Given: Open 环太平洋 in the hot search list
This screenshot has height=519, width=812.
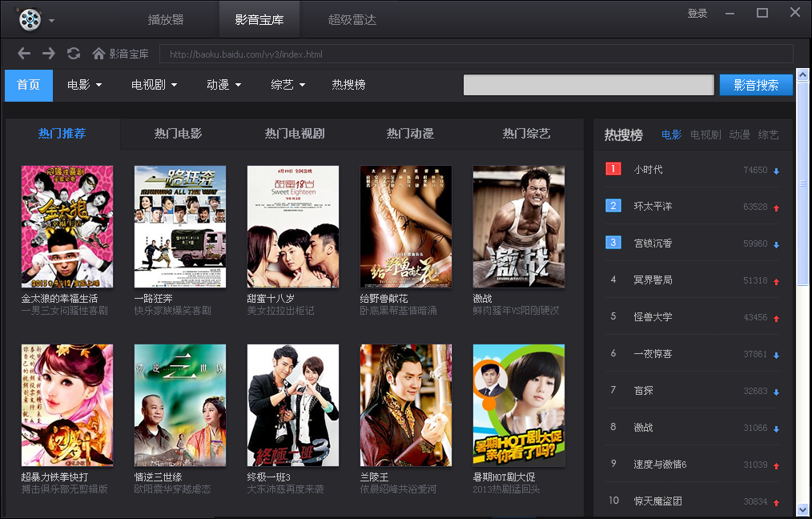Looking at the screenshot, I should (x=653, y=206).
